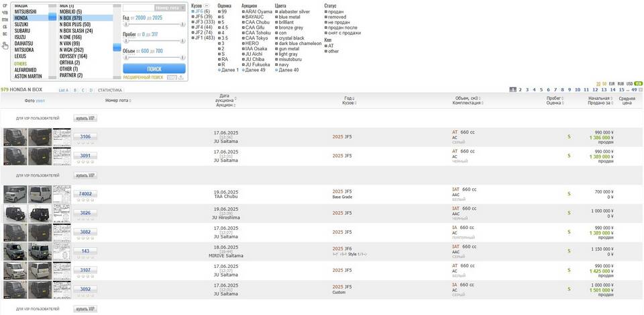Click the first купить VIP button
The height and width of the screenshot is (315, 644).
tap(85, 118)
